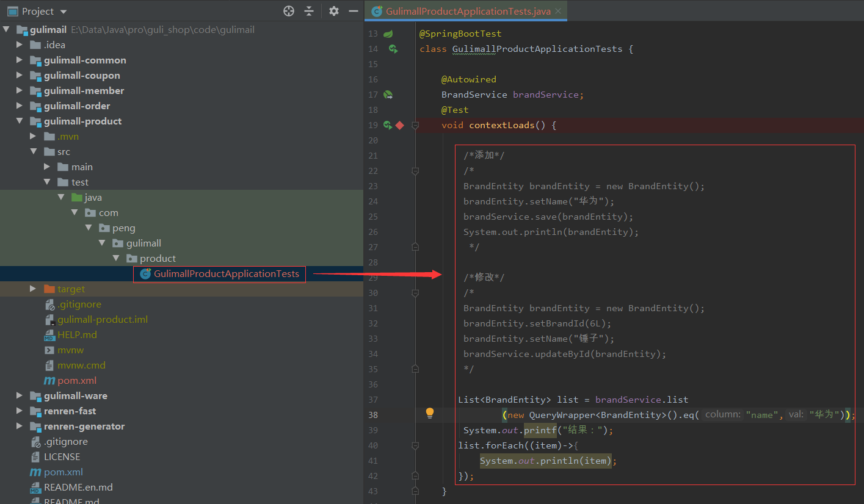The width and height of the screenshot is (864, 504).
Task: Click the gulimall-product.iml module file icon
Action: pyautogui.click(x=49, y=320)
